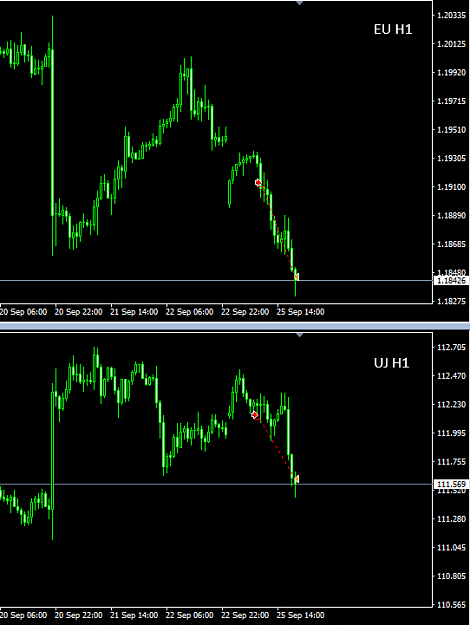
Task: Select the orange trade close marker on EU chart
Action: pos(296,276)
